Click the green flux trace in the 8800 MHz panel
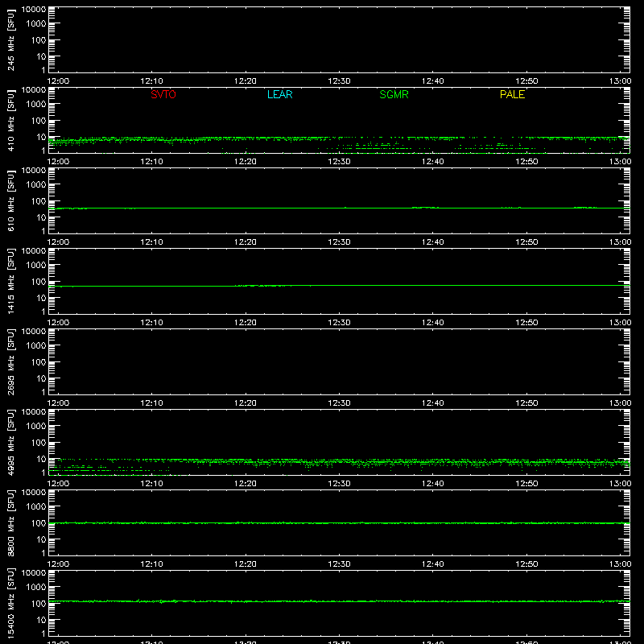Viewport: 644px width, 644px height. tap(339, 523)
